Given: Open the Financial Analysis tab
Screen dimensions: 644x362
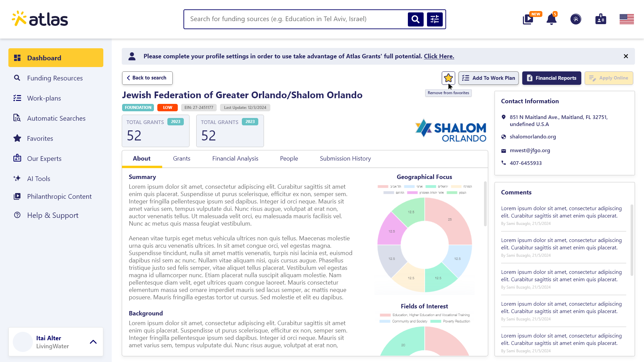Looking at the screenshot, I should [x=235, y=159].
